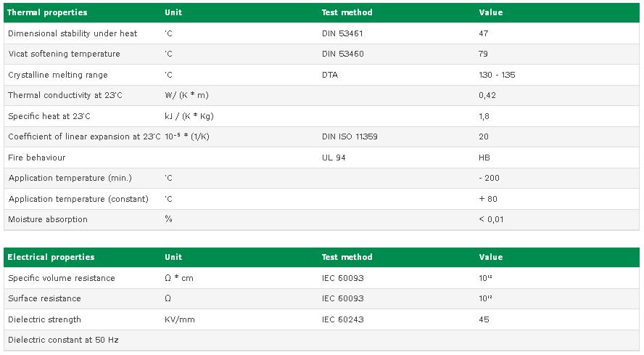Select the Application temperature (constant) label
This screenshot has height=355, width=644.
(78, 199)
